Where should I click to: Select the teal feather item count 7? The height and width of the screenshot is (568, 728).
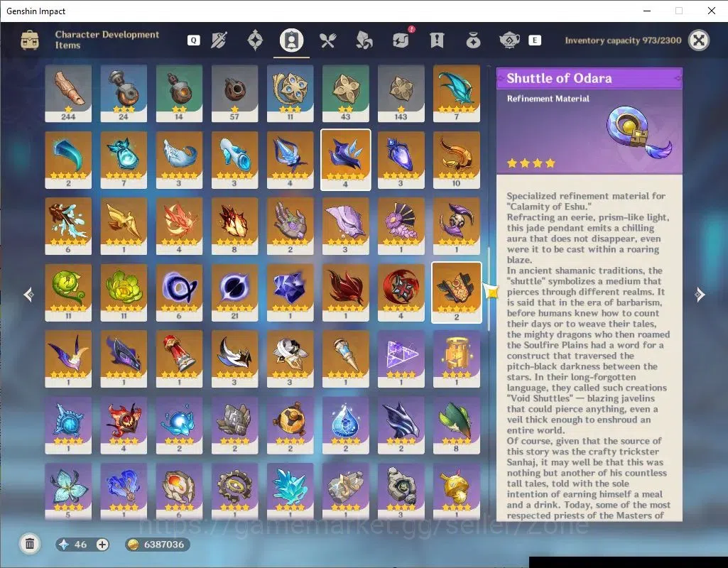pos(457,93)
